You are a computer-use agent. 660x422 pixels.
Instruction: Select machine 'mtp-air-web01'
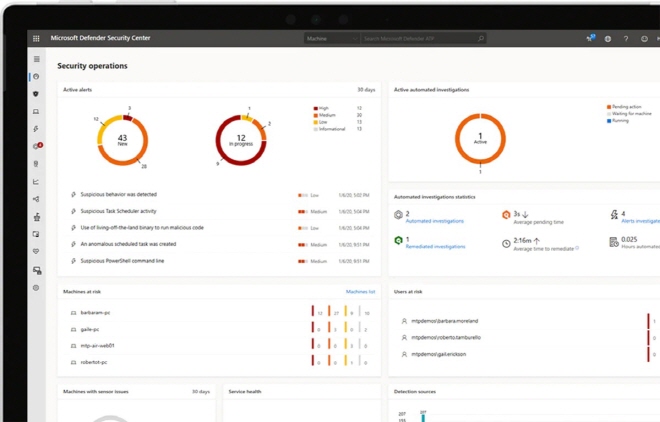(97, 346)
